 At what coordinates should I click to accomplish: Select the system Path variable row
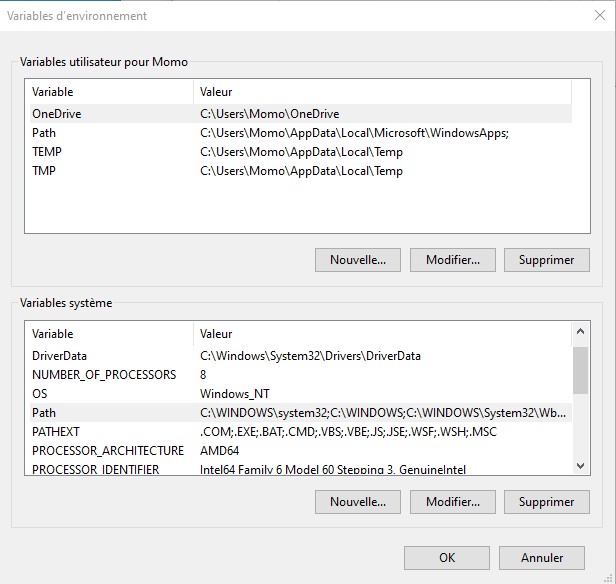44,413
